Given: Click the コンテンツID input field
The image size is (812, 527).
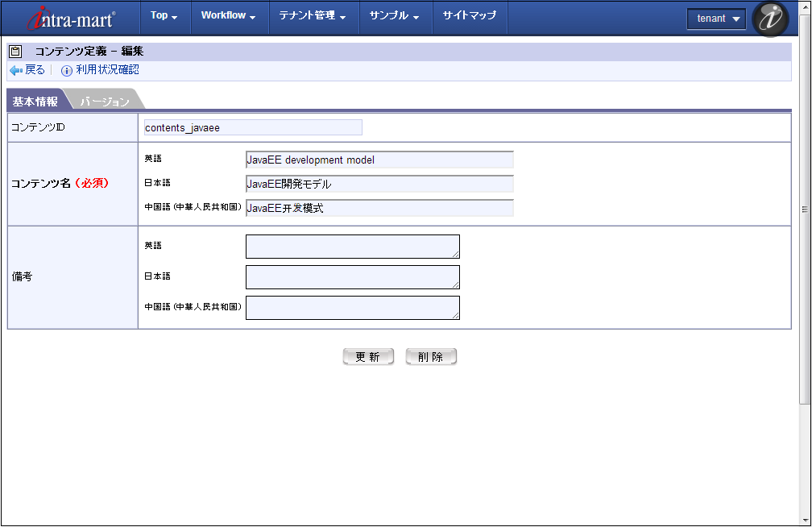Looking at the screenshot, I should point(252,127).
